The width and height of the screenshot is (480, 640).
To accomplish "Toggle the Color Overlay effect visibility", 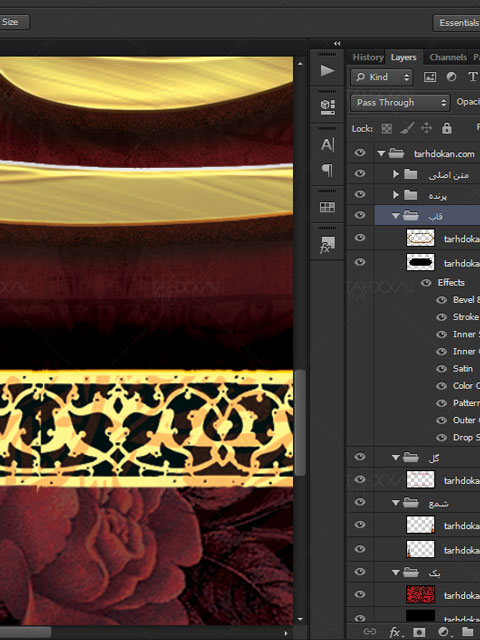I will [441, 386].
